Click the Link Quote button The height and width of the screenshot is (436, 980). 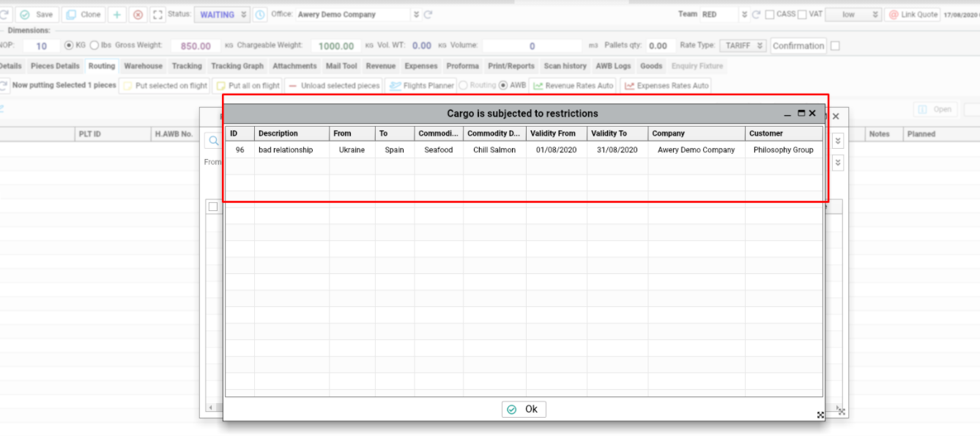pos(913,15)
